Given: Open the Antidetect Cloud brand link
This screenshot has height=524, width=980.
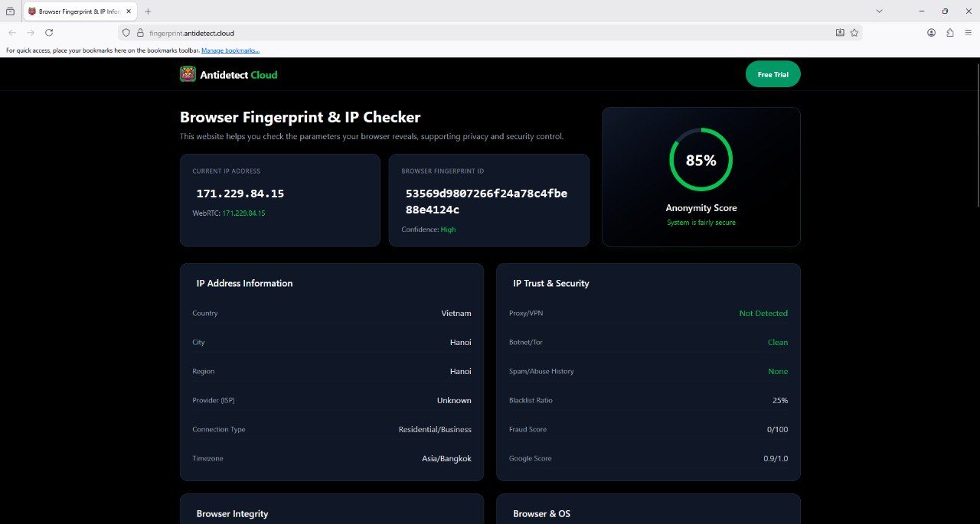Looking at the screenshot, I should point(238,75).
